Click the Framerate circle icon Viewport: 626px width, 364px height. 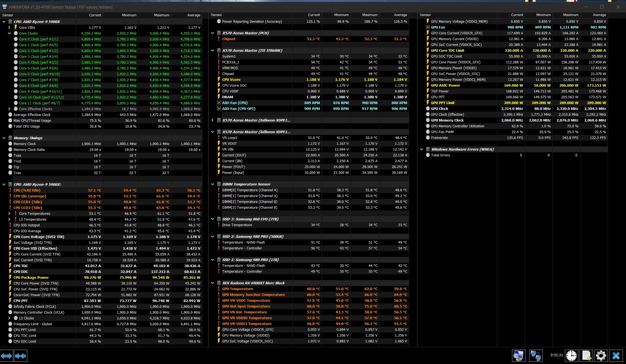[428, 138]
